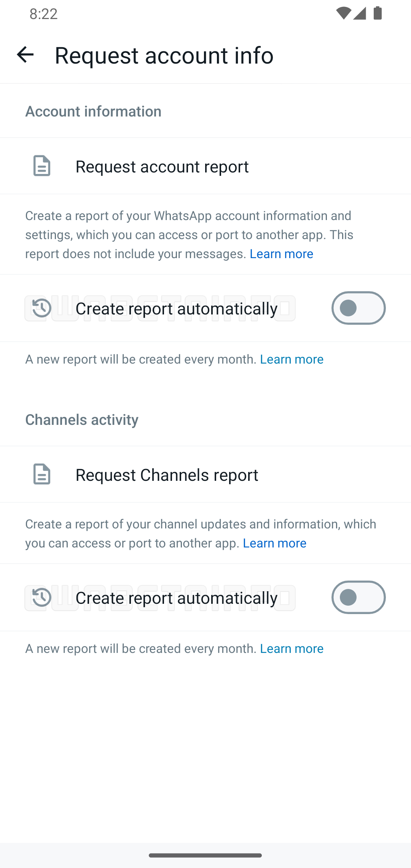
Task: Turn on automatic Channels report toggle
Action: click(358, 597)
